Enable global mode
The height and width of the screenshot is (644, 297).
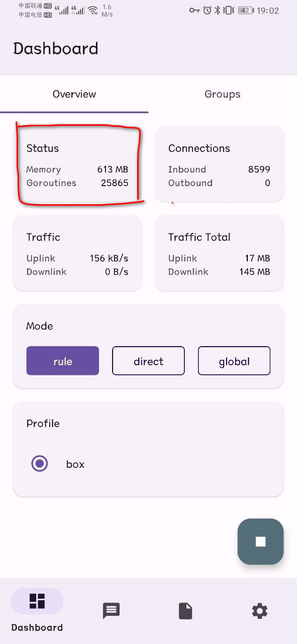click(234, 361)
